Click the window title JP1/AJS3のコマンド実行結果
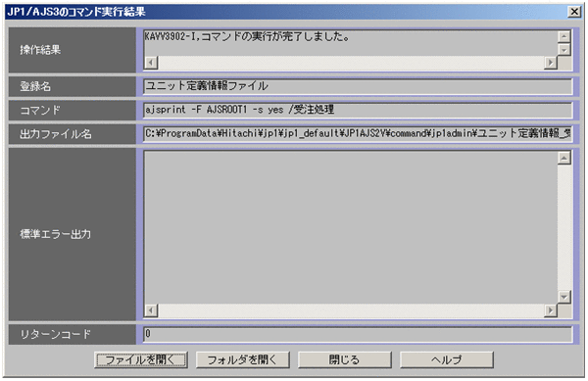The image size is (588, 381). (x=76, y=12)
